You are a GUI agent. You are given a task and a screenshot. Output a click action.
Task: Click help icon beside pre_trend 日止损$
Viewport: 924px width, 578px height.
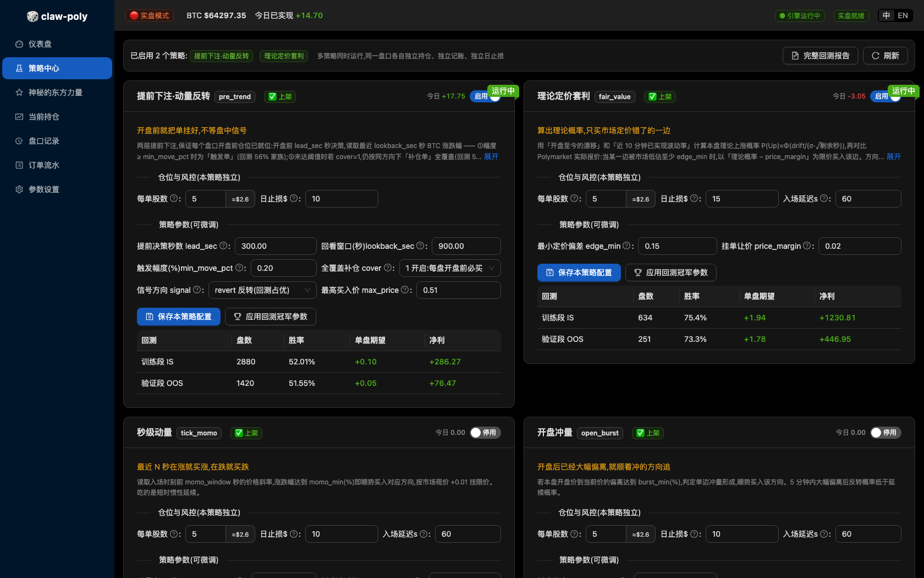pos(294,199)
